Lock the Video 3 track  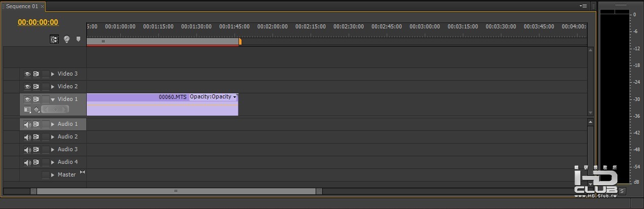pyautogui.click(x=46, y=74)
